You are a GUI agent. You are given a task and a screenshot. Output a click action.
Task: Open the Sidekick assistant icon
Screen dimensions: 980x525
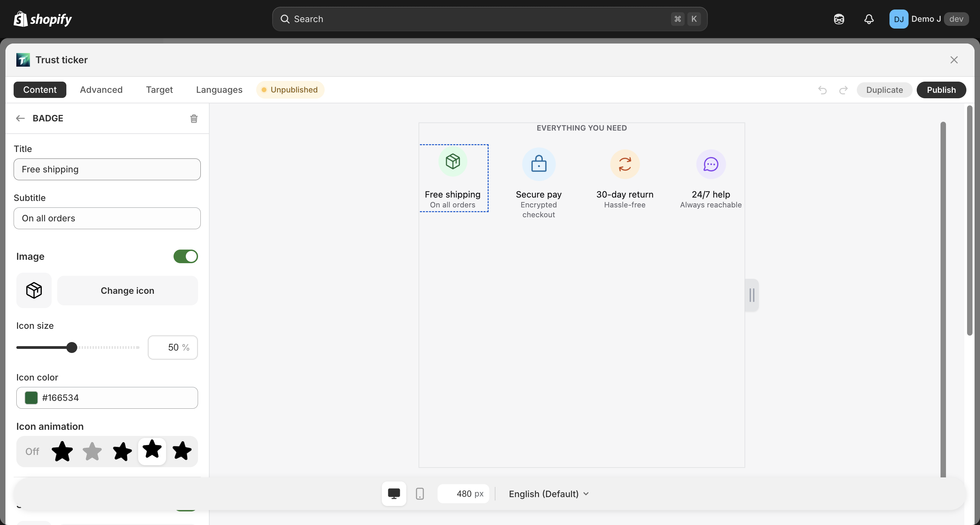tap(839, 19)
